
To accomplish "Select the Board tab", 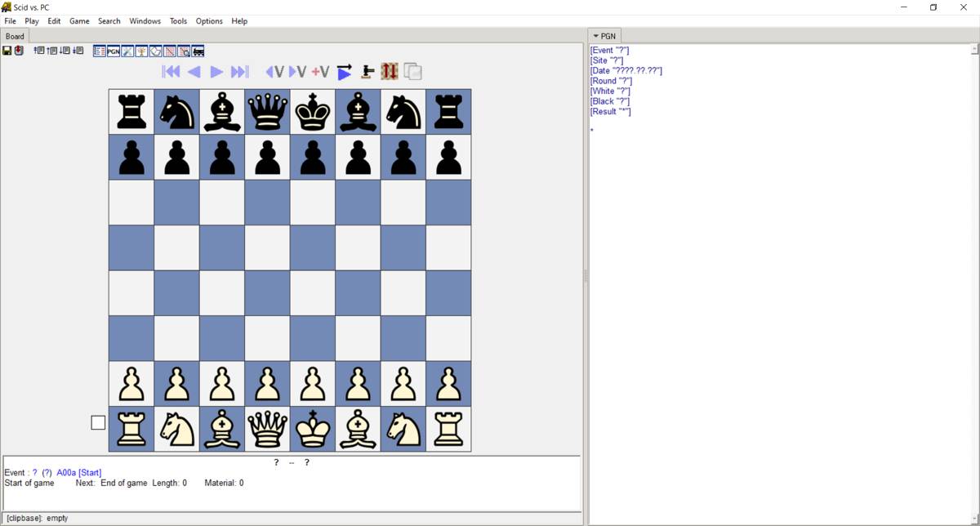I will (x=15, y=36).
